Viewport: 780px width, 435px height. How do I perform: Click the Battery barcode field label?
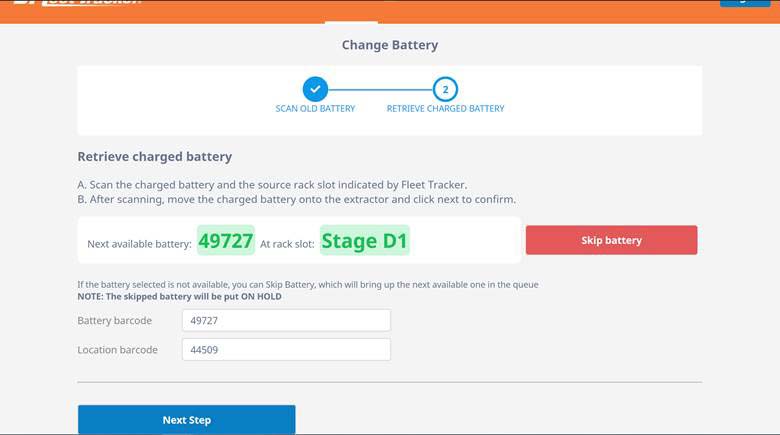(114, 320)
